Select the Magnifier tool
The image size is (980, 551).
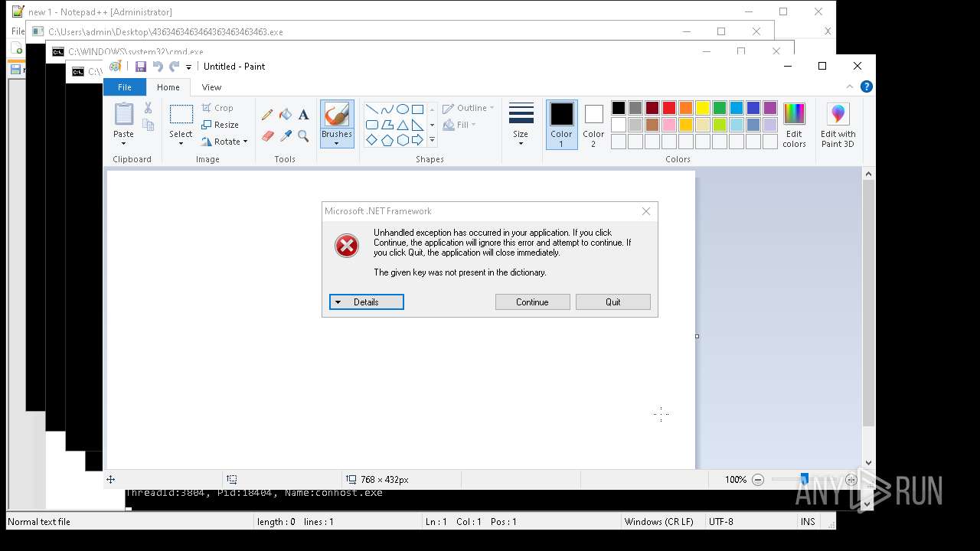(x=304, y=136)
